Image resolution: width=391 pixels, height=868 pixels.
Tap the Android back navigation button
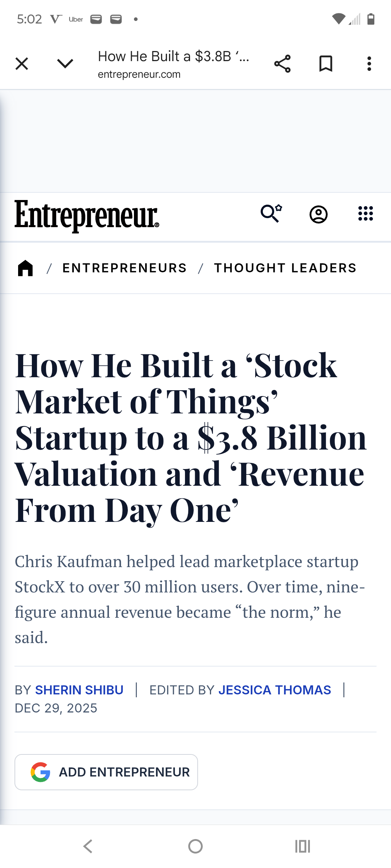pyautogui.click(x=88, y=846)
